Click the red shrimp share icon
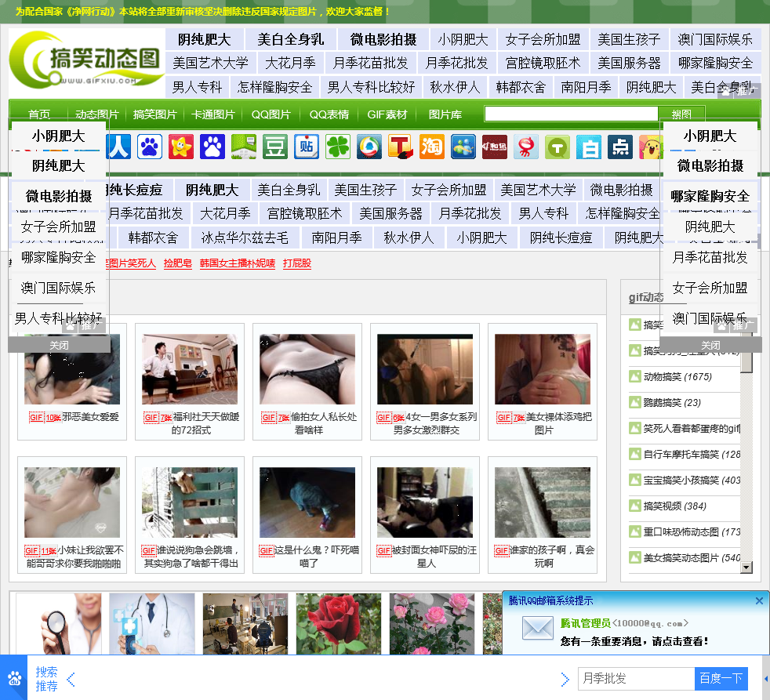 [526, 147]
